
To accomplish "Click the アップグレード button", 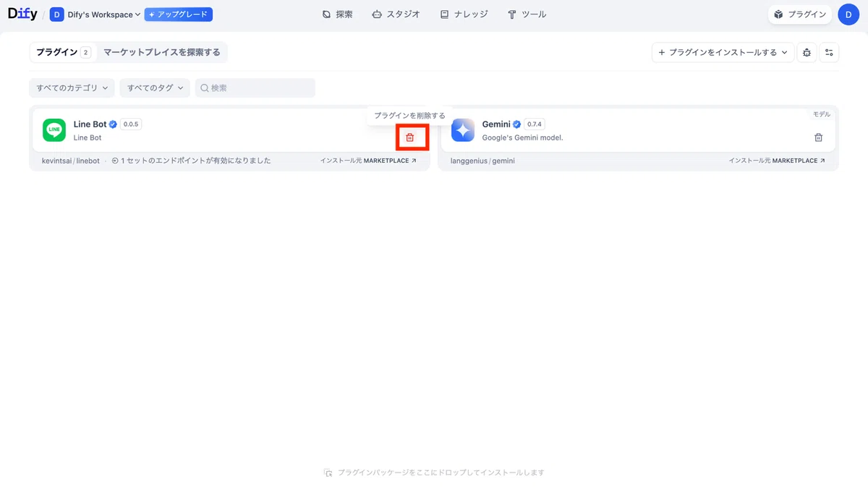I will (x=179, y=14).
